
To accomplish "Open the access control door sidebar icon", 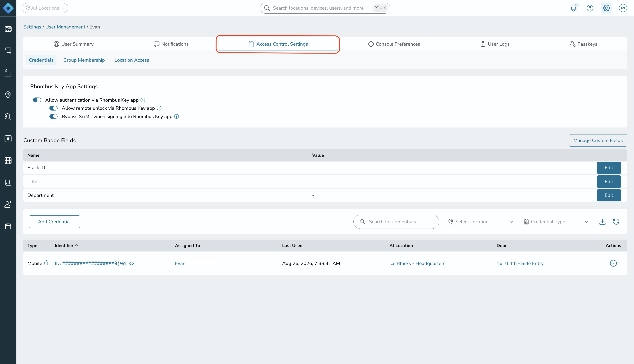I will click(8, 73).
